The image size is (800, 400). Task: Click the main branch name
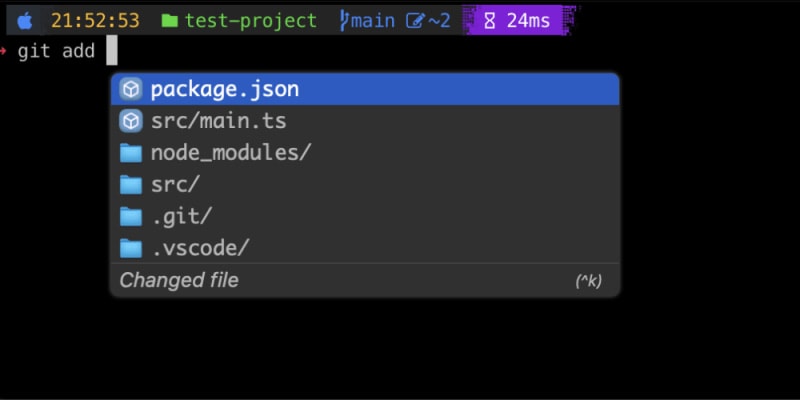pyautogui.click(x=373, y=20)
